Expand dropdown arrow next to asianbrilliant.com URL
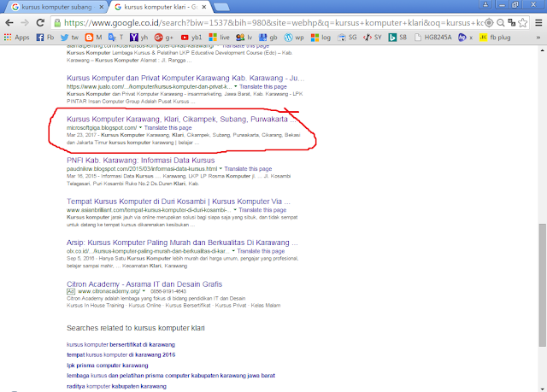The image size is (547, 392). click(235, 210)
